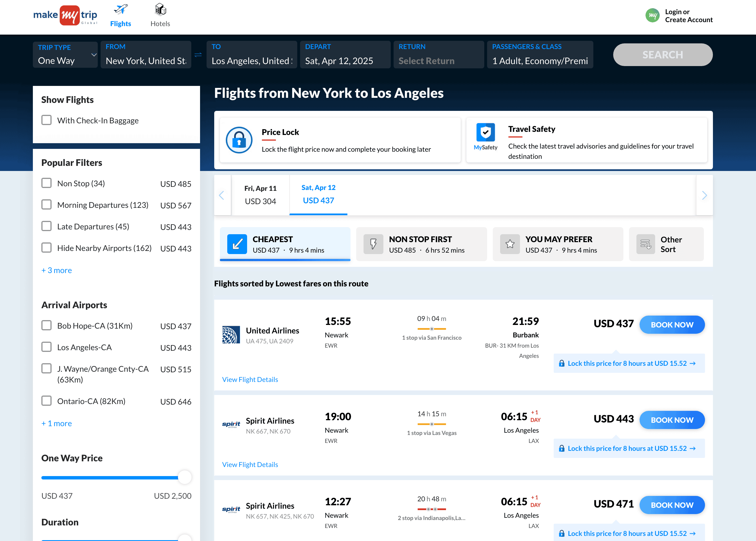Check the Non Stop (34) filter
Viewport: 756px width, 541px height.
tap(46, 183)
